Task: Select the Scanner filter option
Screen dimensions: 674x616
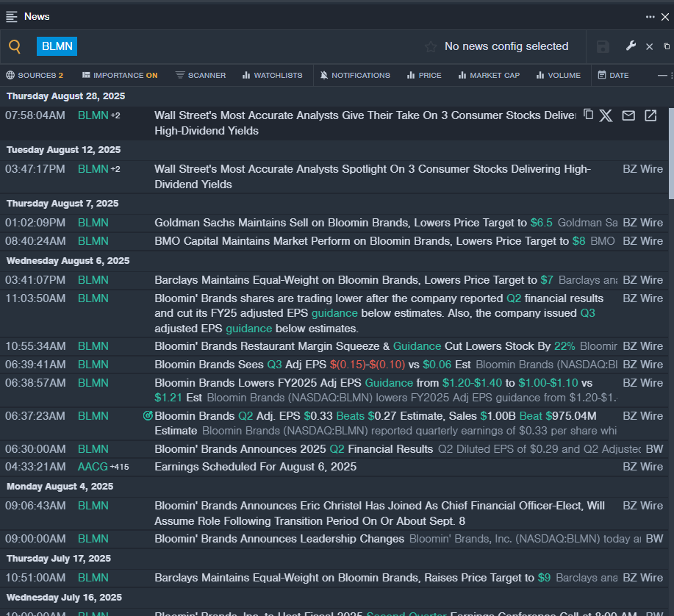Action: [x=201, y=75]
